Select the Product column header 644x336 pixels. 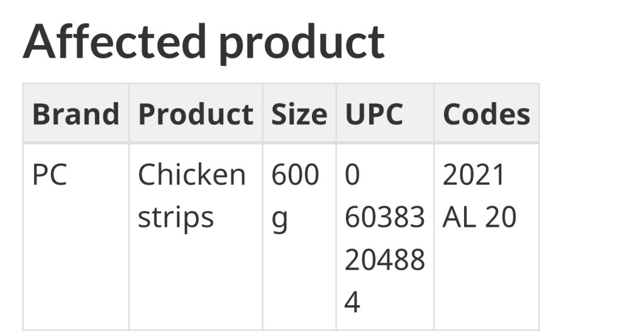click(196, 114)
